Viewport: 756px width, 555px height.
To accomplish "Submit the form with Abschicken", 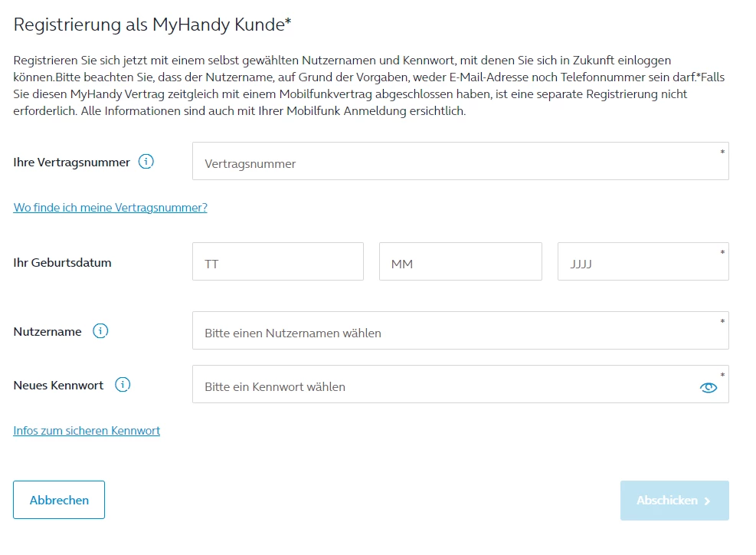I will 674,501.
